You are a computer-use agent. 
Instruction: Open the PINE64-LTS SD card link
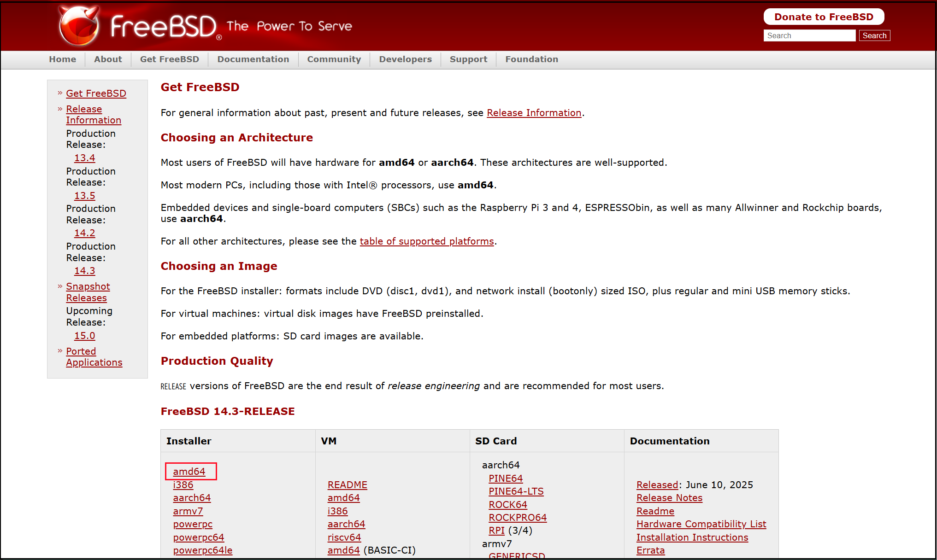point(516,491)
